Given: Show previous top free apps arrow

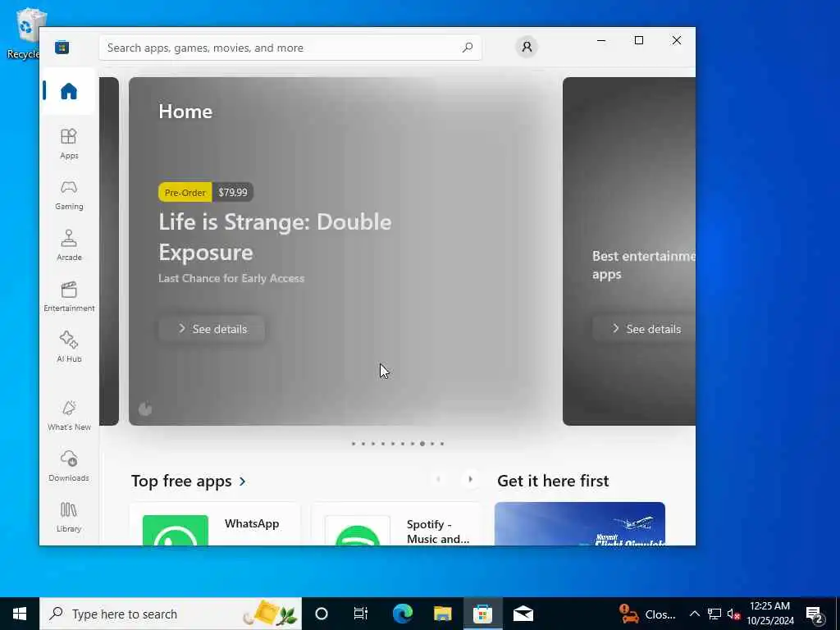Looking at the screenshot, I should (x=438, y=479).
